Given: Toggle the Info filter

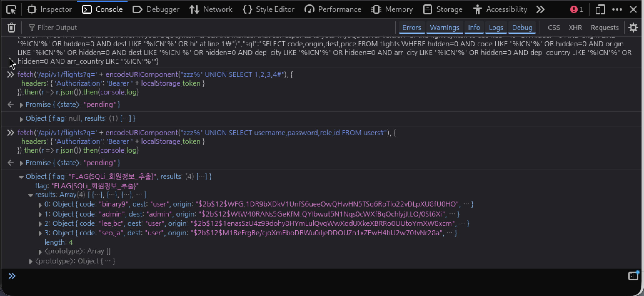Looking at the screenshot, I should tap(474, 28).
